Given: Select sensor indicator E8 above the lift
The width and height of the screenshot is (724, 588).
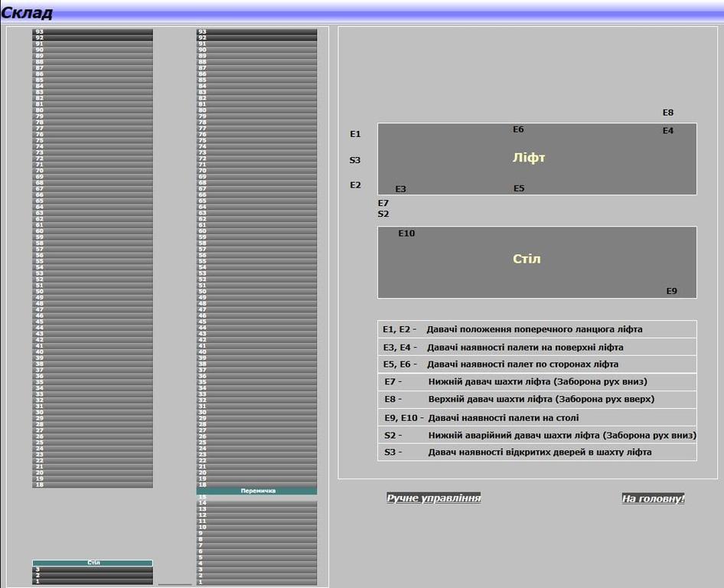Looking at the screenshot, I should (668, 113).
